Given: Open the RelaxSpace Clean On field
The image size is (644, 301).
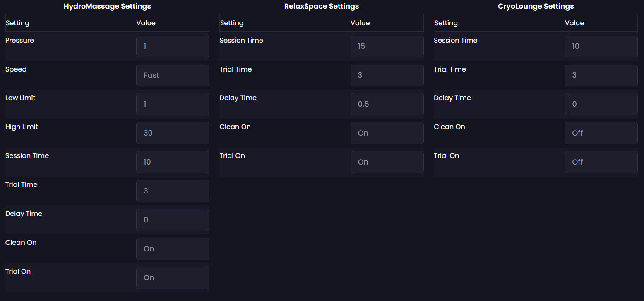Looking at the screenshot, I should click(x=387, y=133).
